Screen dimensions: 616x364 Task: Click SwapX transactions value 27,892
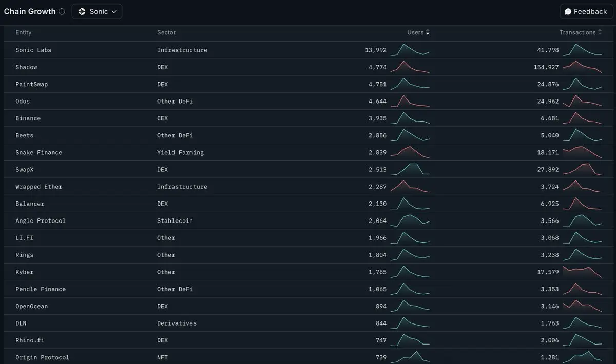pyautogui.click(x=548, y=170)
